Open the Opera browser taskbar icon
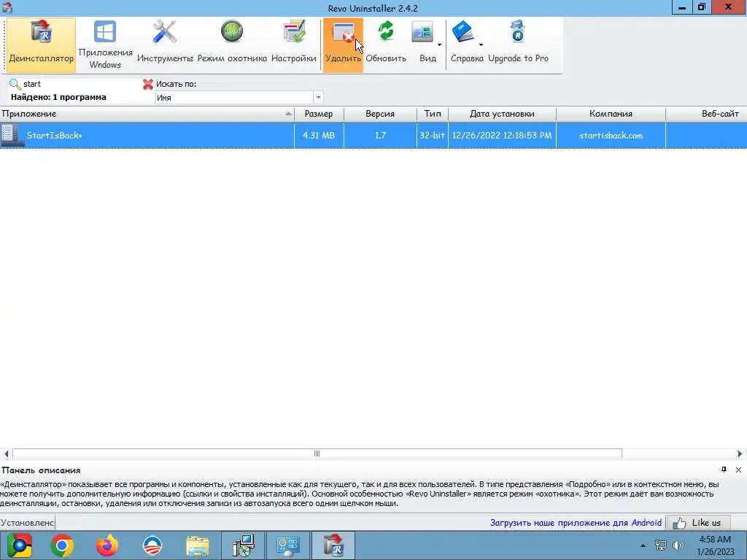Viewport: 747px width, 560px height. 152,545
